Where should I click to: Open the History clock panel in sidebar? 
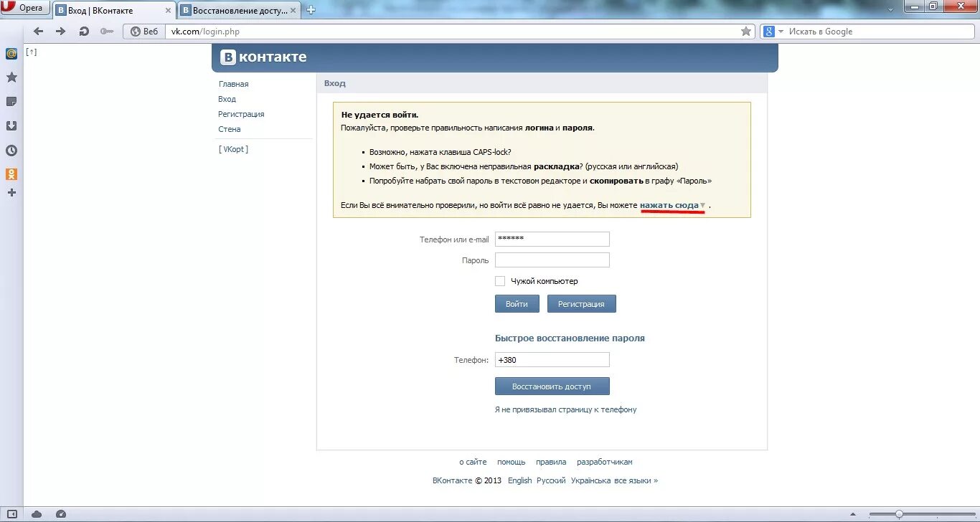click(11, 151)
